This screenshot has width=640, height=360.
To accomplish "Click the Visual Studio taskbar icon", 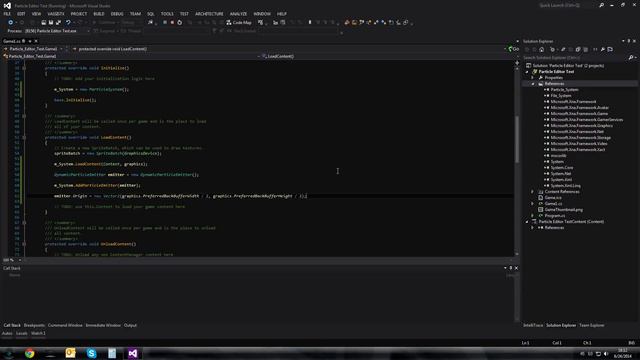I will (x=133, y=353).
